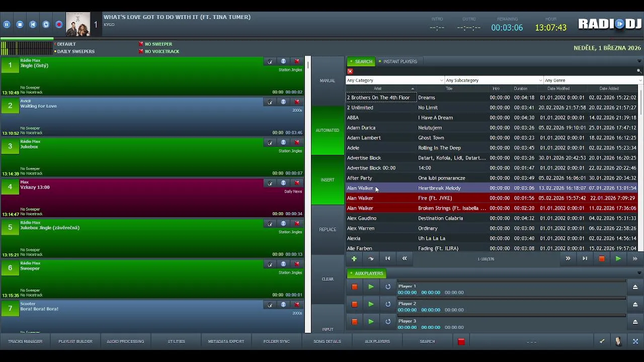This screenshot has width=644, height=362.
Task: Collapse the search panel with its arrow
Action: tap(639, 61)
